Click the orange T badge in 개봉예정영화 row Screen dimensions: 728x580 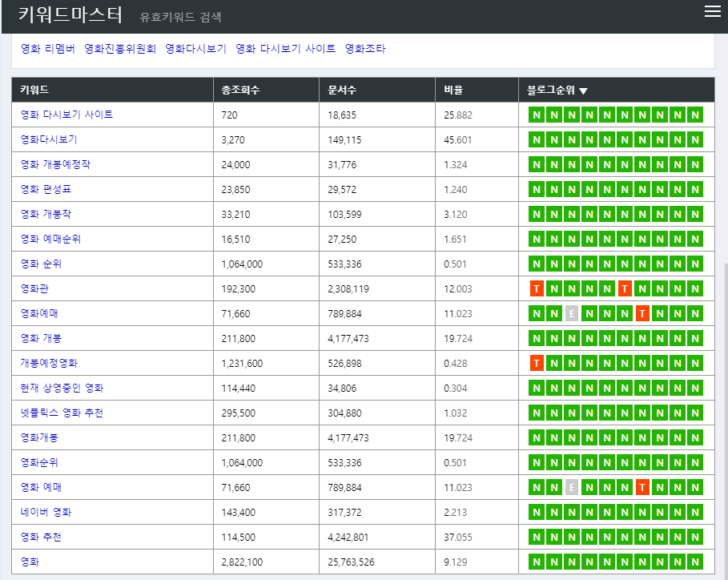point(537,363)
